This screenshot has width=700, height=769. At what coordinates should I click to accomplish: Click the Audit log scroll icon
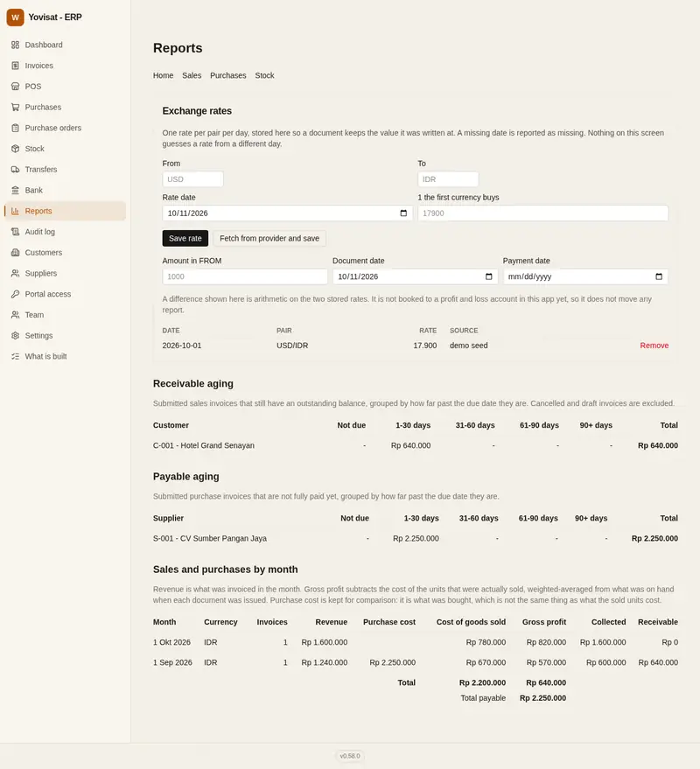tap(15, 232)
